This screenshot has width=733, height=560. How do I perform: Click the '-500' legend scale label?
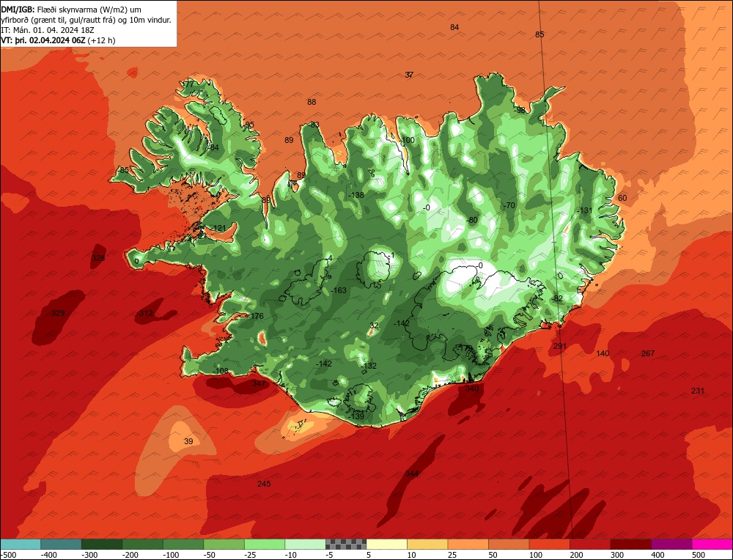pos(9,555)
